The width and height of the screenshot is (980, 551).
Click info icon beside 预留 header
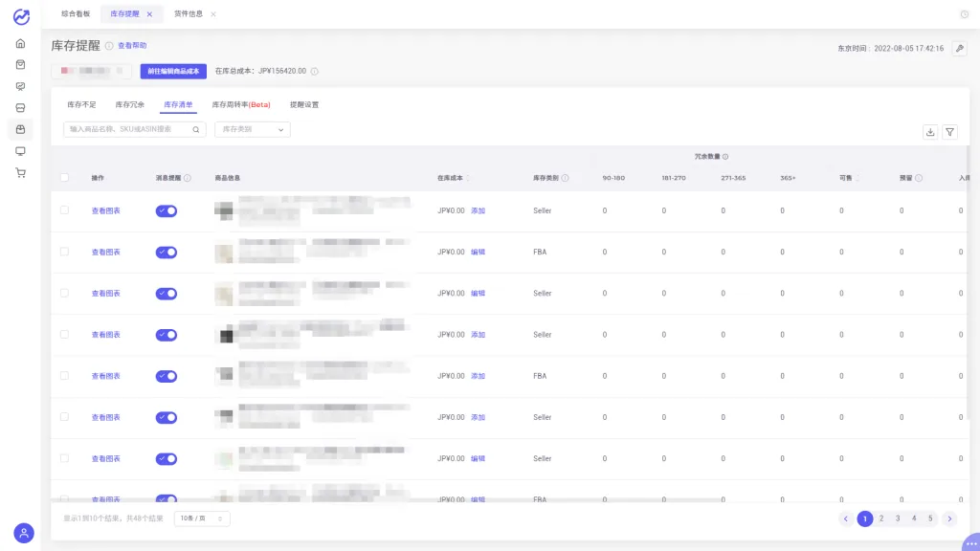click(919, 178)
